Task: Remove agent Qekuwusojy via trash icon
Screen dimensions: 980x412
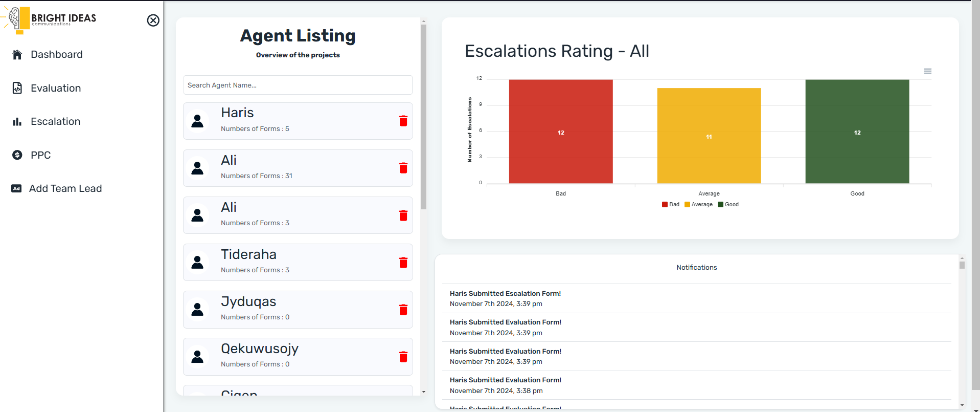Action: pyautogui.click(x=403, y=357)
